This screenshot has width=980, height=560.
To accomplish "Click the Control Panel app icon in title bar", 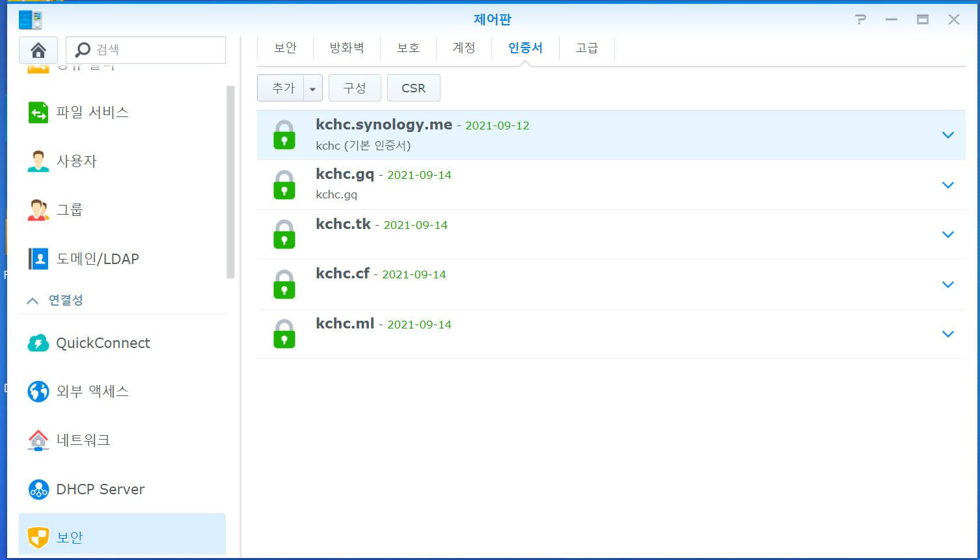I will [31, 20].
